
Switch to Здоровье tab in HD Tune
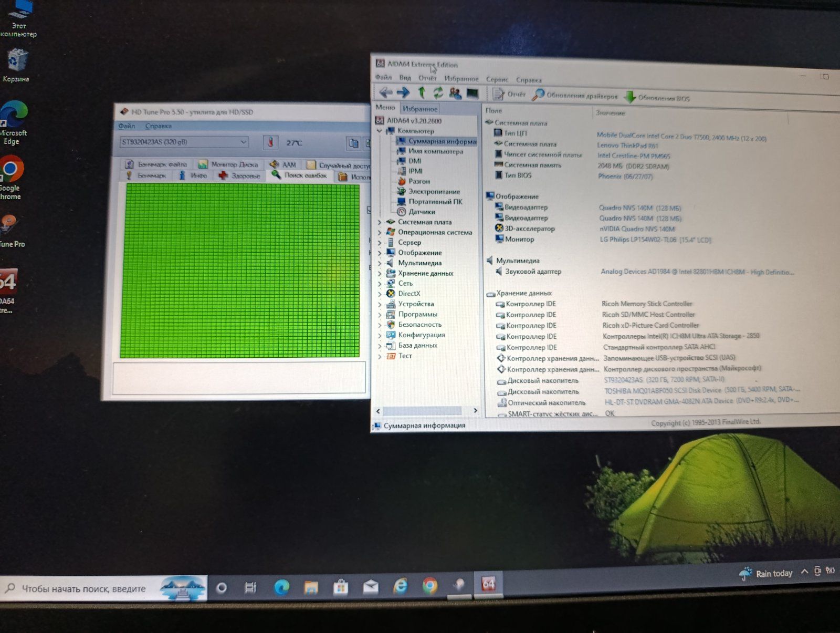tap(239, 175)
